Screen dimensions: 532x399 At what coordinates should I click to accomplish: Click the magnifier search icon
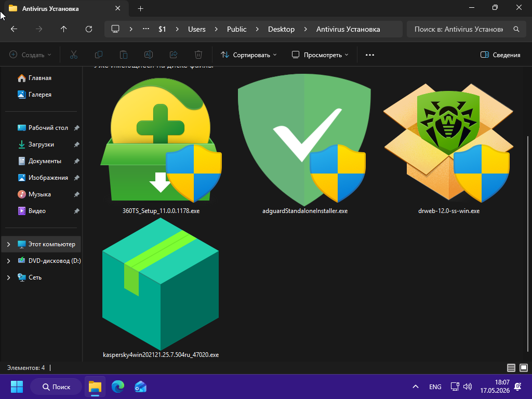click(x=516, y=29)
